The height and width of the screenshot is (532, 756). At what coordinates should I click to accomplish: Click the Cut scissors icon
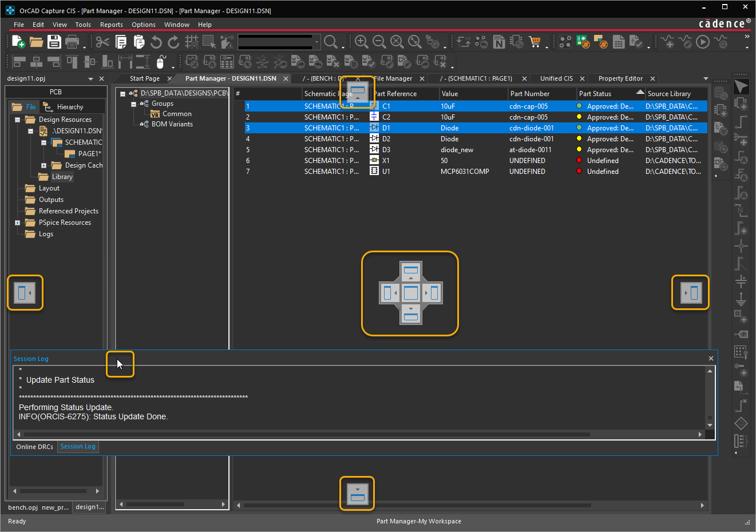click(x=102, y=42)
